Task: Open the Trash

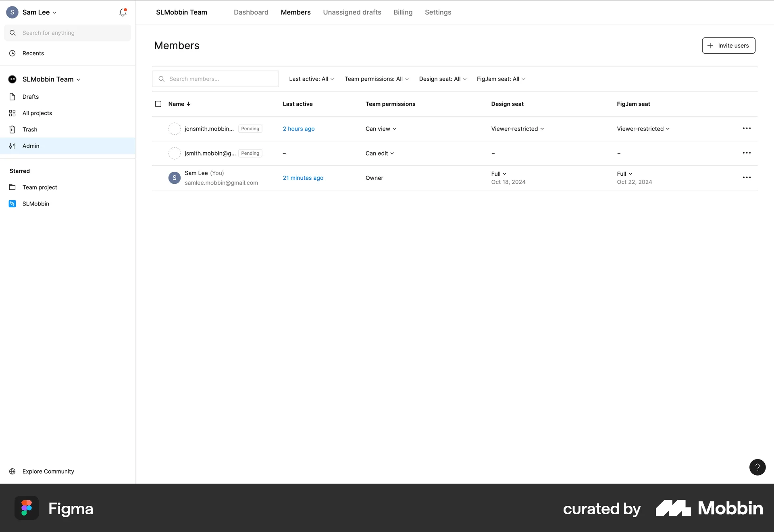Action: 30,129
